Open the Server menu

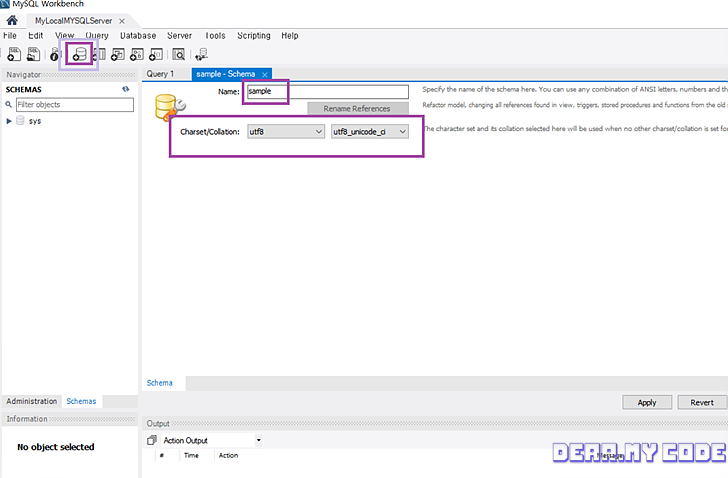point(179,36)
